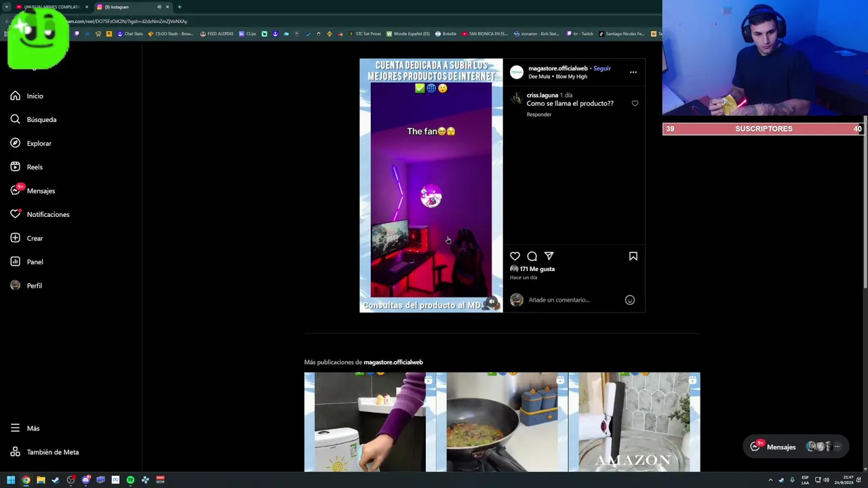Open También de Meta menu
Screen dimensions: 868x488
point(45,452)
